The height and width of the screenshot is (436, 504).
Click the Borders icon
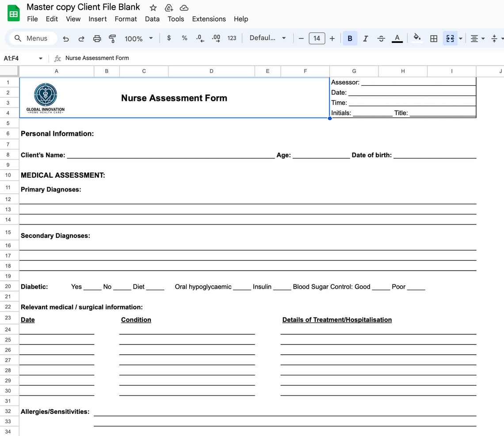pos(433,38)
